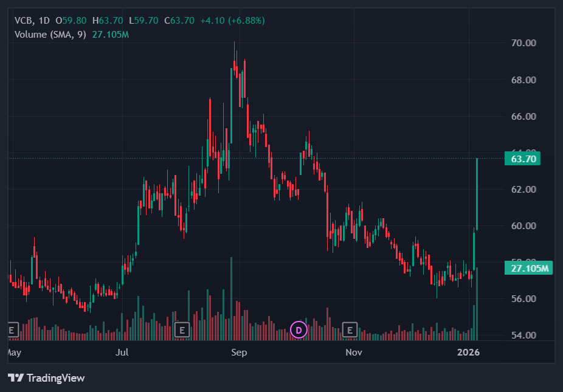Open the earnings E marker near May
This screenshot has height=392, width=563.
point(11,330)
